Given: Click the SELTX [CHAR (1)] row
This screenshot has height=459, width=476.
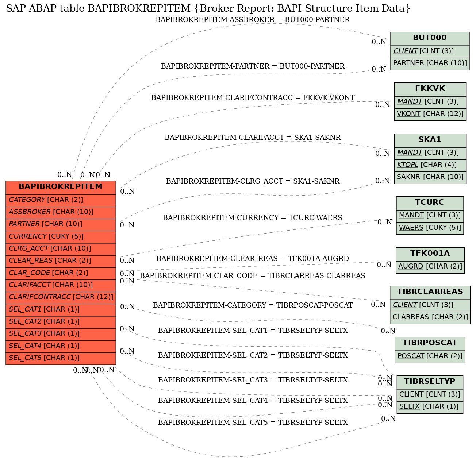Looking at the screenshot, I should pyautogui.click(x=430, y=407).
